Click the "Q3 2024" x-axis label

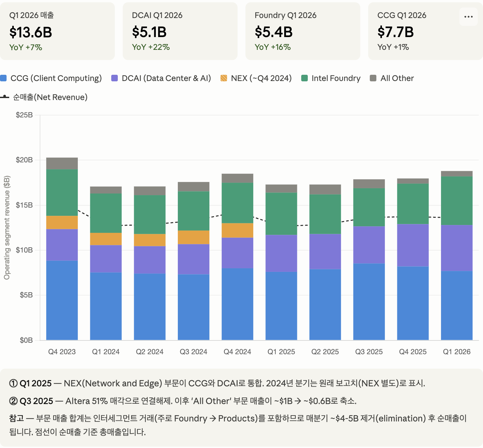(194, 352)
